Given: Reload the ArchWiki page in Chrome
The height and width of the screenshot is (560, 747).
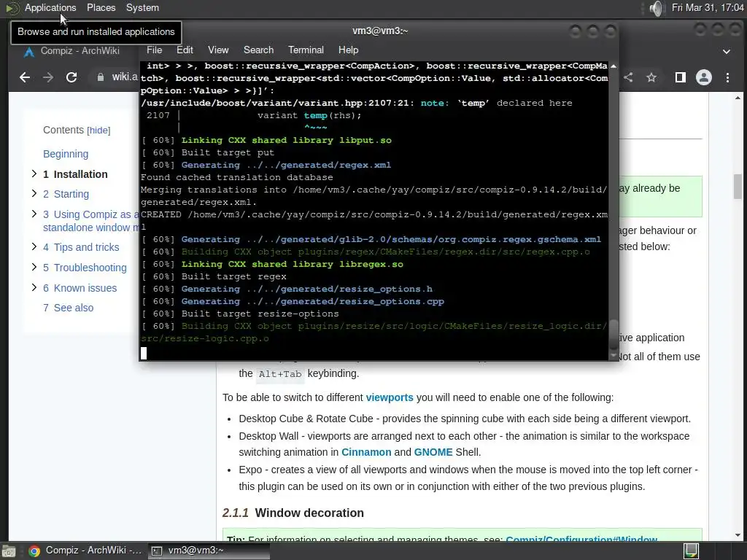Looking at the screenshot, I should 71,77.
